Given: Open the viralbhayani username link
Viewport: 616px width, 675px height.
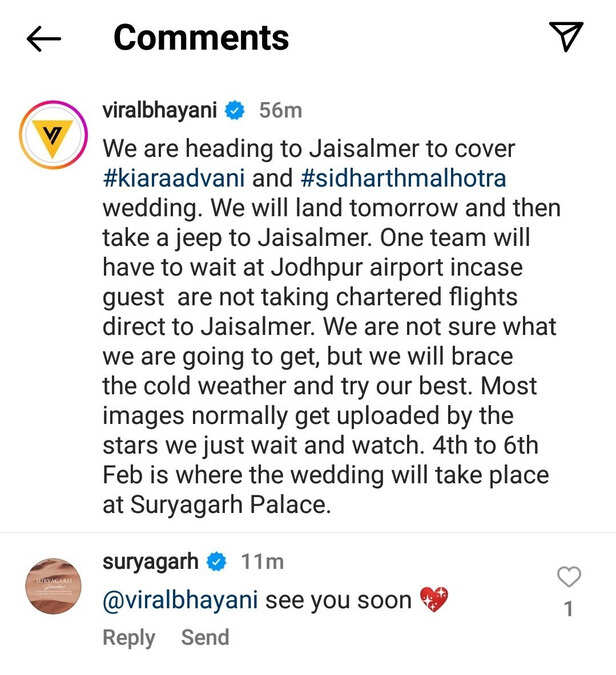Looking at the screenshot, I should pyautogui.click(x=159, y=110).
